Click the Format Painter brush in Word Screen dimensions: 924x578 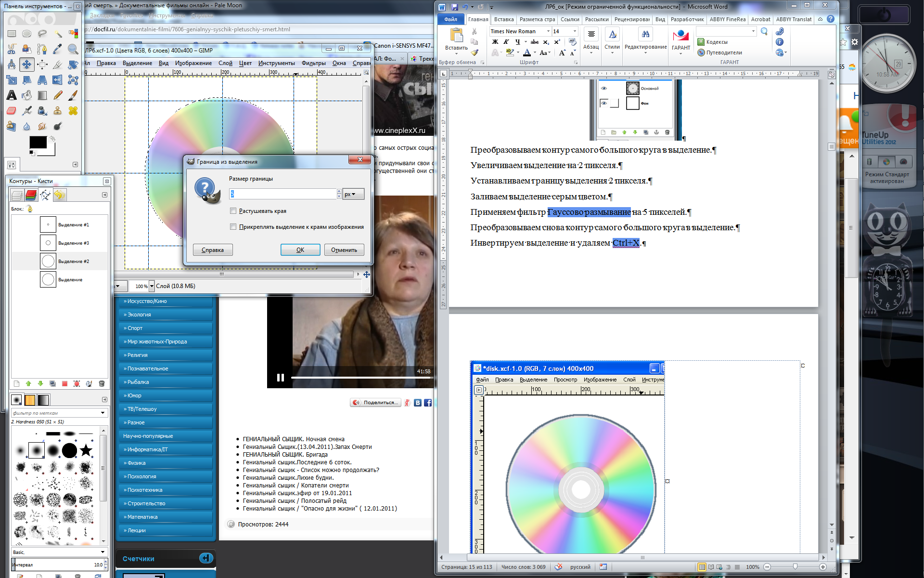(475, 53)
